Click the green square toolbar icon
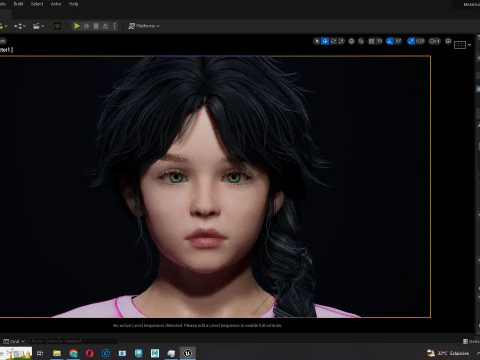Viewport: 480px width, 360px height. tap(57, 26)
